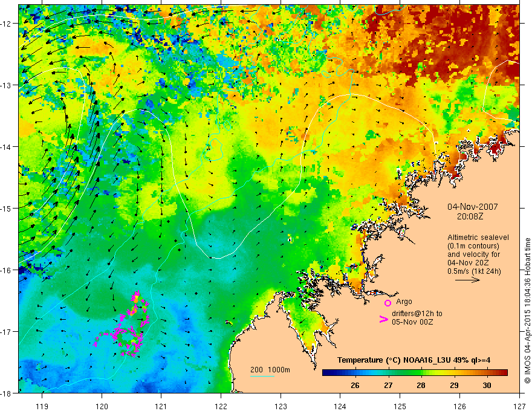Click the longitude axis label 127
The height and width of the screenshot is (411, 532).
tap(519, 406)
